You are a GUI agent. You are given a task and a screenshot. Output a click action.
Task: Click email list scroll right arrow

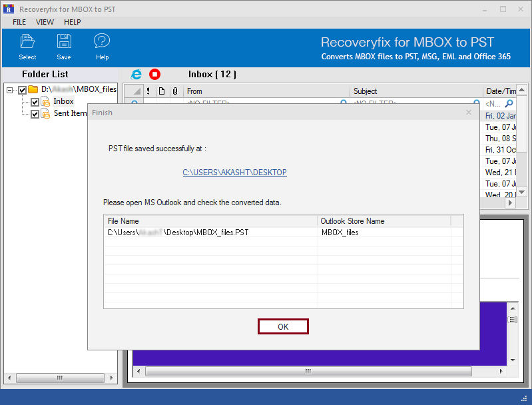(510, 203)
